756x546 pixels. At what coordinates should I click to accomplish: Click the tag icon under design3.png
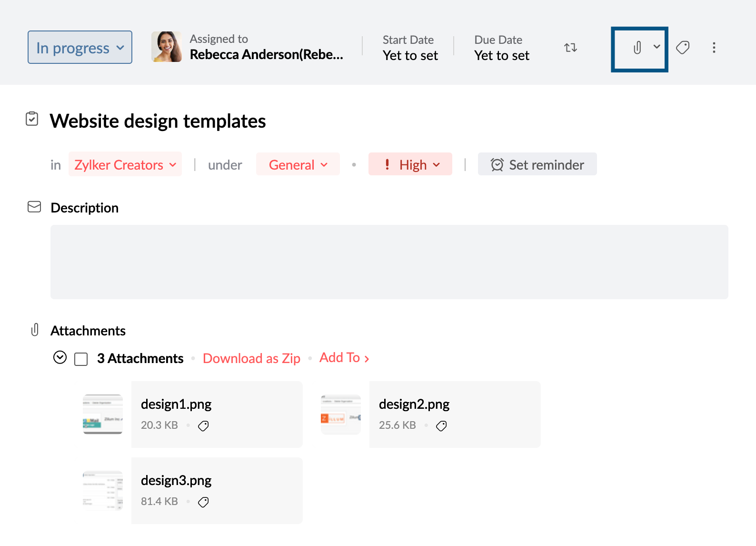203,502
